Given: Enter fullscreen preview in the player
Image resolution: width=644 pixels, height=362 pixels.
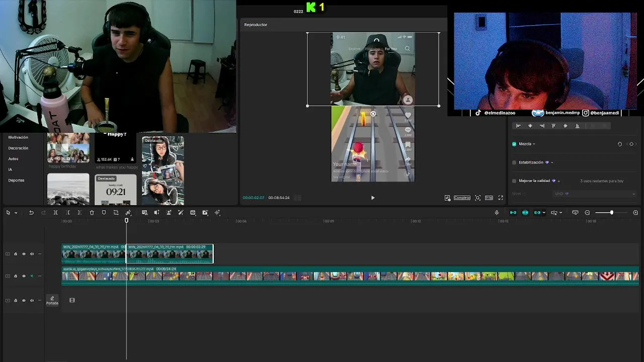Looking at the screenshot, I should 501,198.
